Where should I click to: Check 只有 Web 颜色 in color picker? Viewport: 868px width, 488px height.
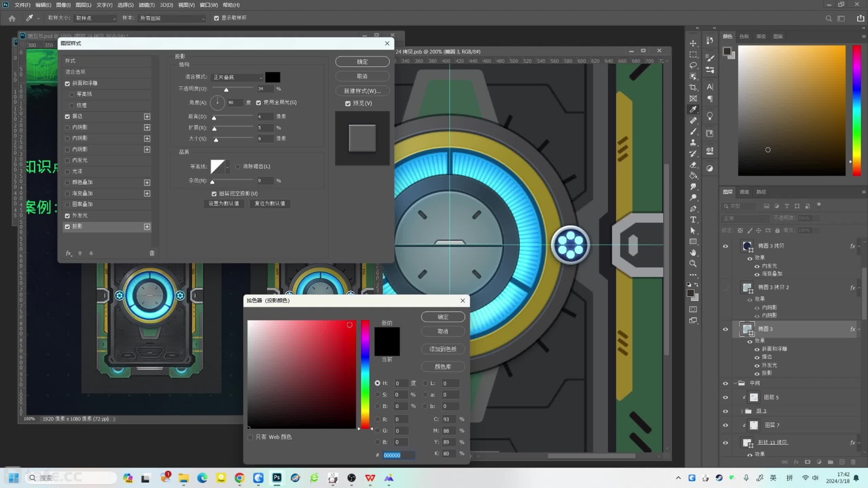click(251, 438)
